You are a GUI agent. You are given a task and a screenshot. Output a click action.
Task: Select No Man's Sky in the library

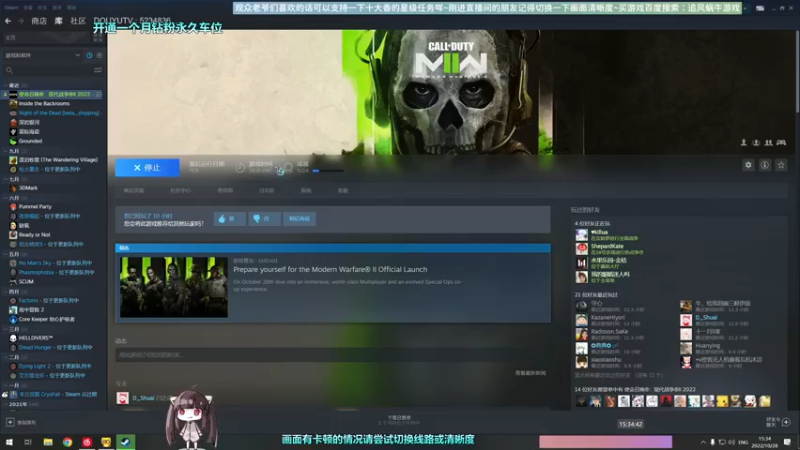55,263
